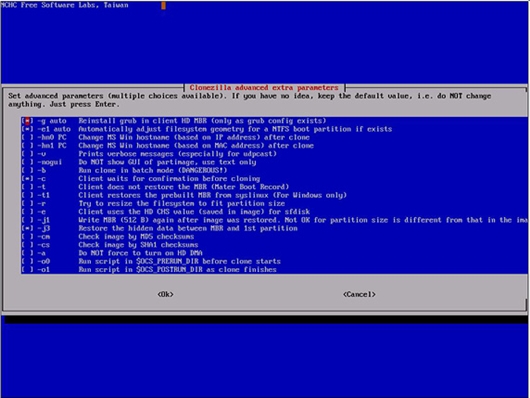Enable the -r resize filesystem checkbox

tap(27, 204)
